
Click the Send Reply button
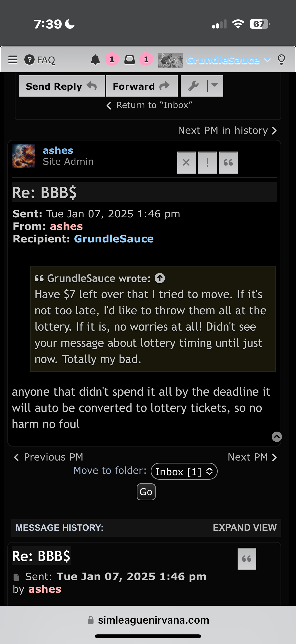click(x=62, y=86)
